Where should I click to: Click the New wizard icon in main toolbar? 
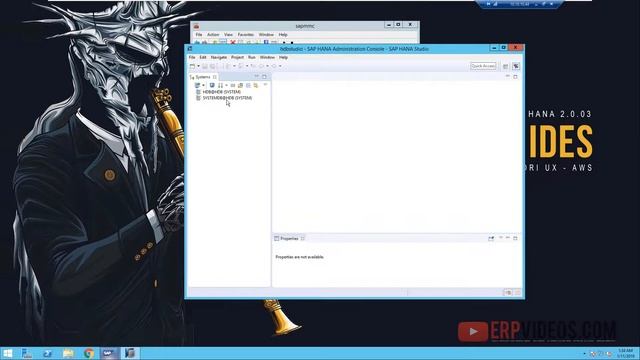pos(192,66)
